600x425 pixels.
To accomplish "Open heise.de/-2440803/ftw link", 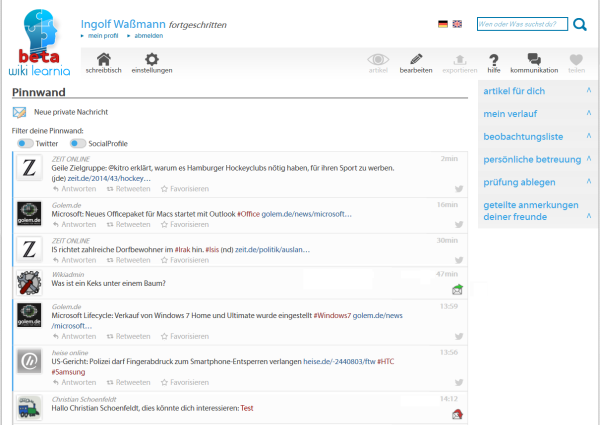I will tap(339, 362).
